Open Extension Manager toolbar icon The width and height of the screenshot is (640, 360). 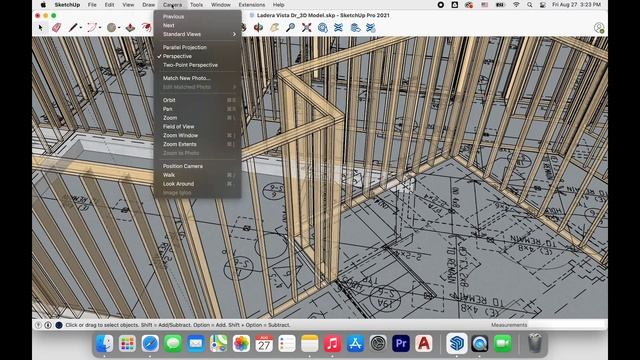tap(371, 27)
